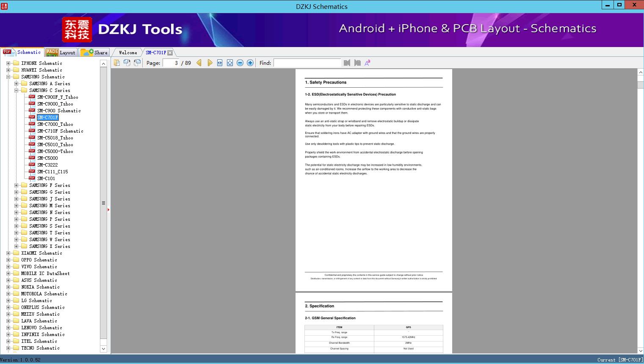The image size is (644, 364).
Task: Collapse the SAMSUNG C Series folder
Action: [16, 90]
